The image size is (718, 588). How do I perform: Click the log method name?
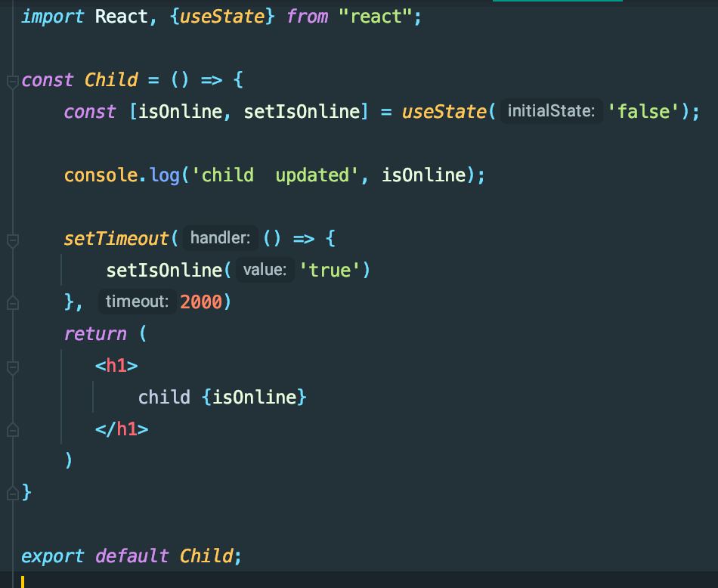[x=165, y=175]
